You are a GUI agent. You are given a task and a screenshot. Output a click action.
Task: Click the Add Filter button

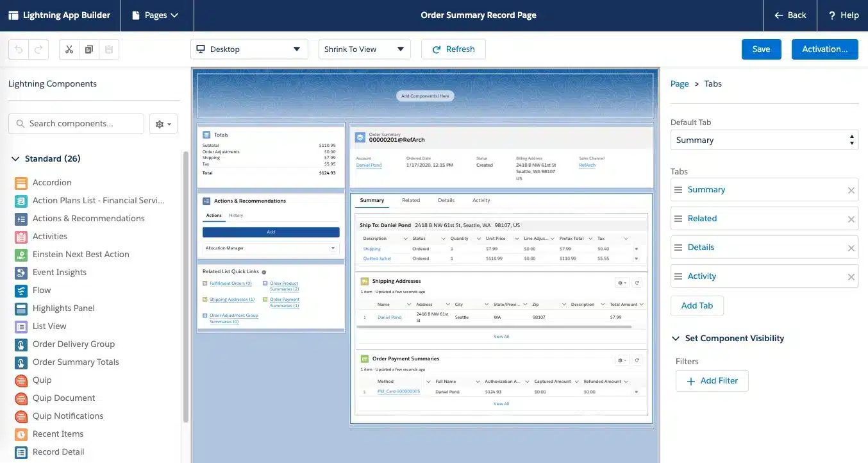[x=712, y=381]
